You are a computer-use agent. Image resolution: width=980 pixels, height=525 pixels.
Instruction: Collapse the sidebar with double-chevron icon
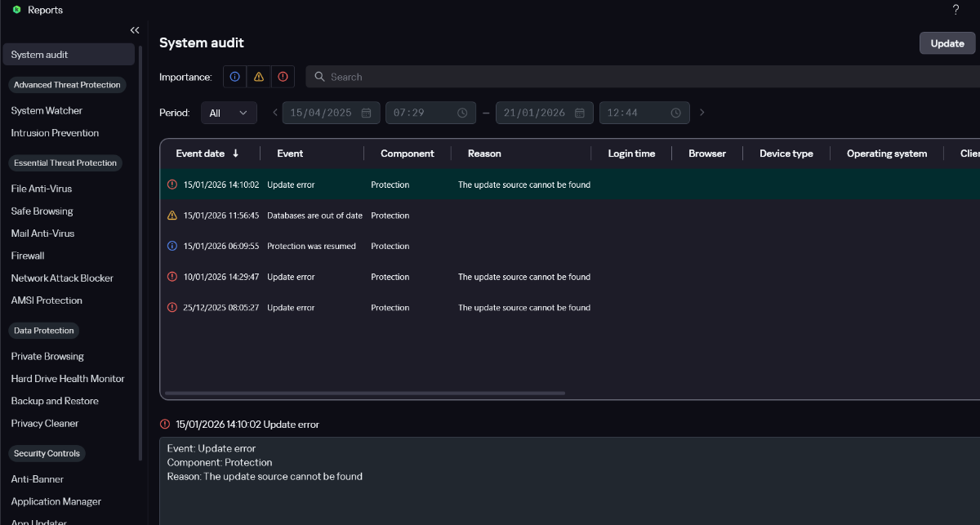(135, 30)
